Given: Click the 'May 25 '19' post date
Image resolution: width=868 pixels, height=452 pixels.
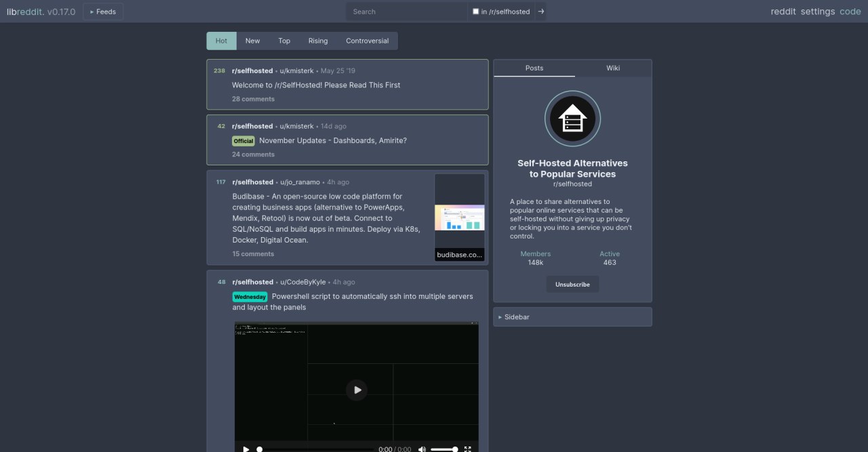Looking at the screenshot, I should pos(338,70).
